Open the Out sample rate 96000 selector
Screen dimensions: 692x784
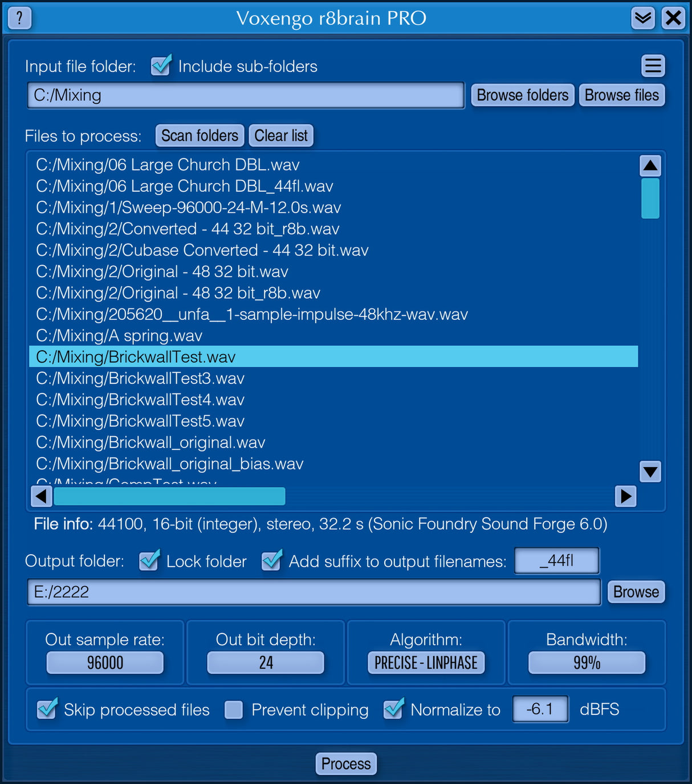coord(105,663)
